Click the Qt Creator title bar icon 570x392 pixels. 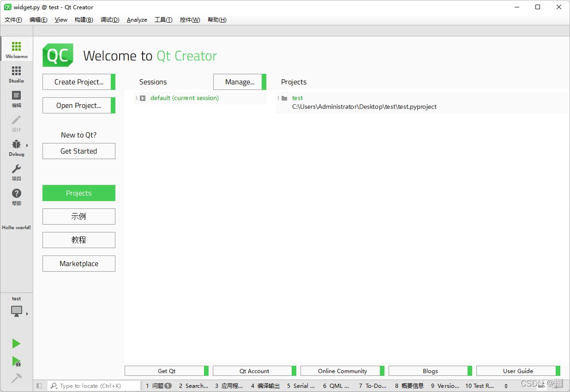(x=8, y=7)
